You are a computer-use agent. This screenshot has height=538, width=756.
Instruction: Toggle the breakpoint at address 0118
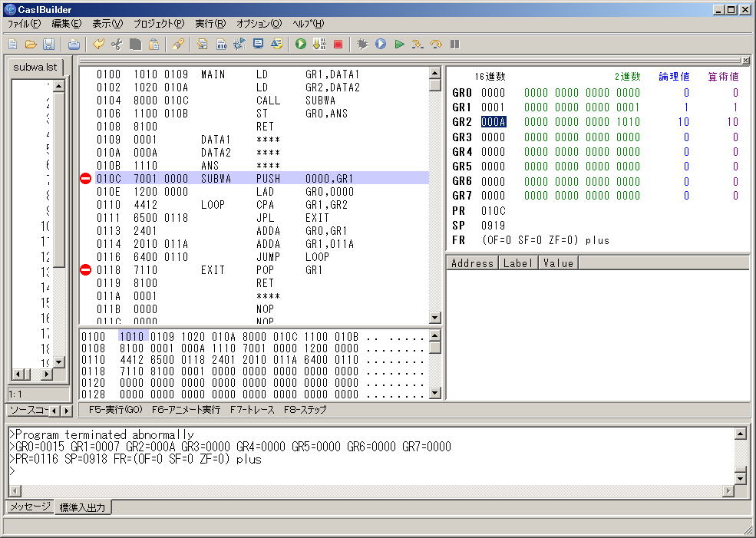coord(85,269)
